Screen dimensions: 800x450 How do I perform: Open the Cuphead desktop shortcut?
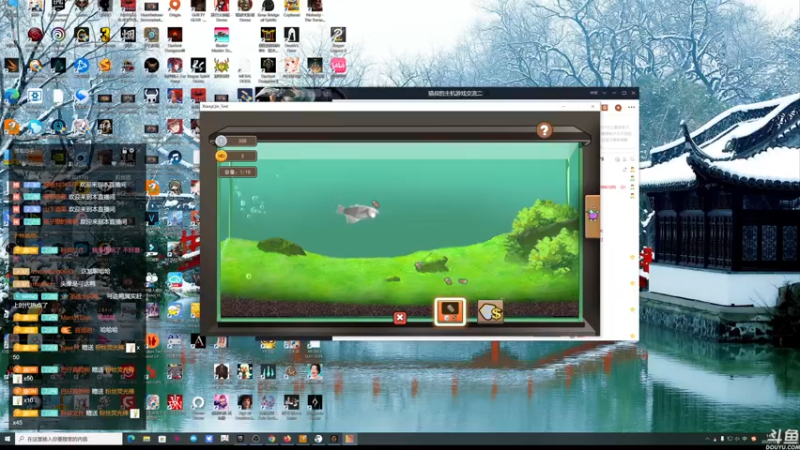click(x=291, y=9)
